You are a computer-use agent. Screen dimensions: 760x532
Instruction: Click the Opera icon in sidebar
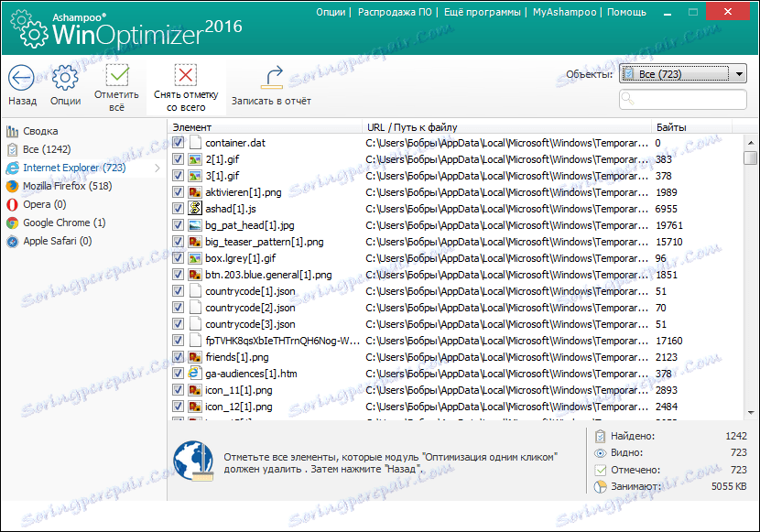(12, 205)
